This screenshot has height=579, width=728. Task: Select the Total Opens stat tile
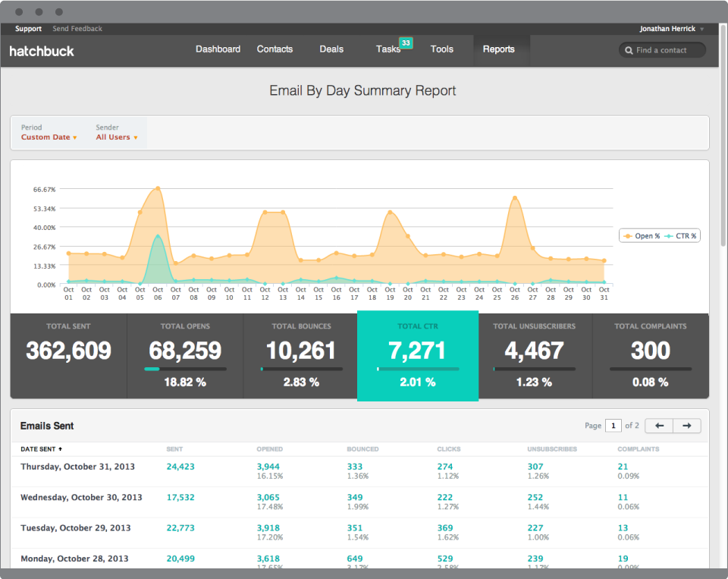point(185,356)
